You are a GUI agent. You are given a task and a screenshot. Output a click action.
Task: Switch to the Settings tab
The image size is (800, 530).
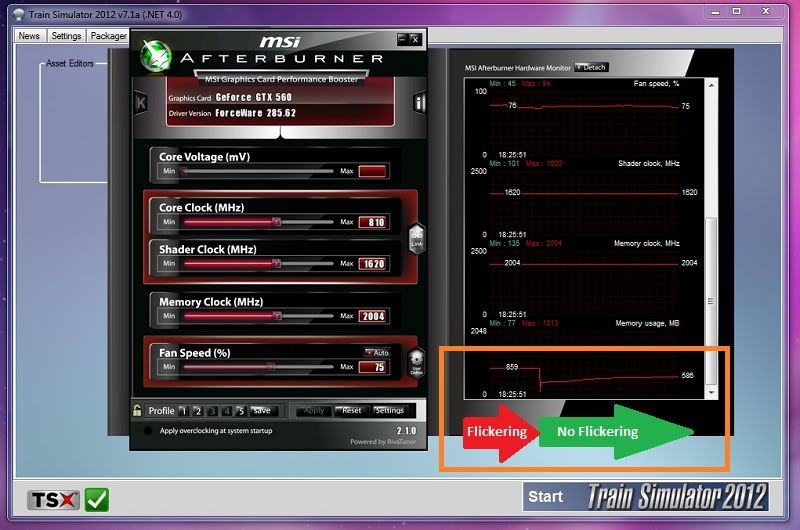(66, 36)
